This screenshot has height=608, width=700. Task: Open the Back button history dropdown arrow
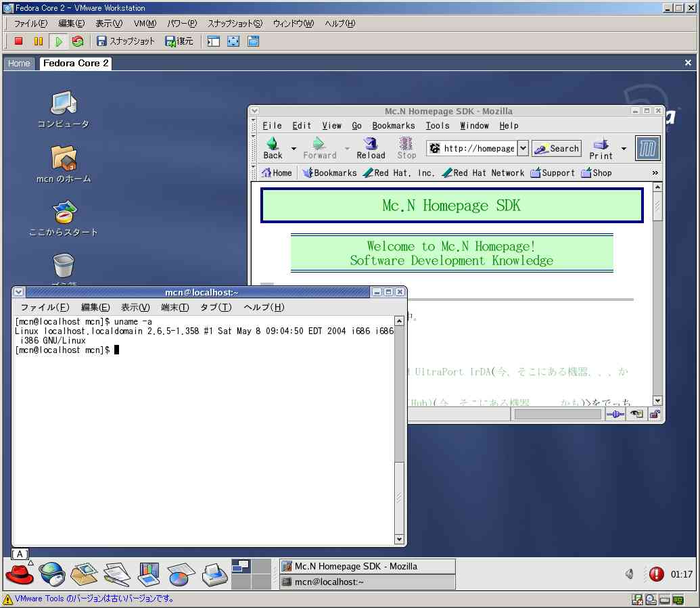click(294, 149)
